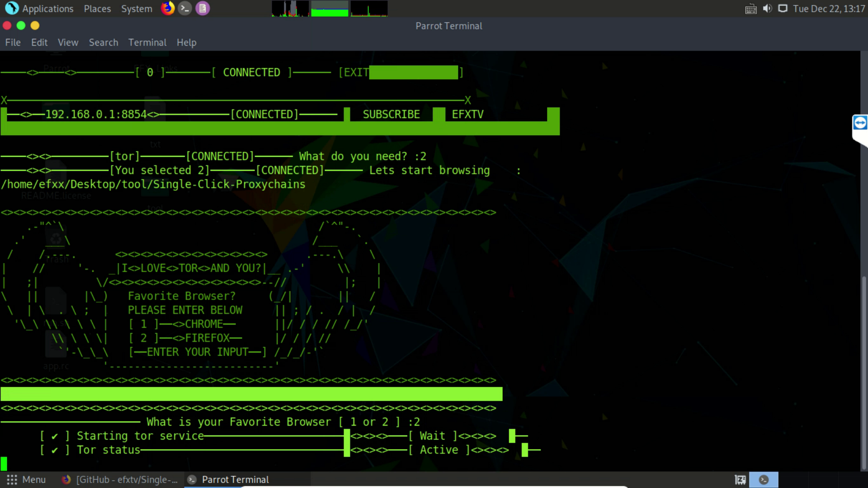Select the highlighted terminal workspace in the switcher

[x=764, y=479]
